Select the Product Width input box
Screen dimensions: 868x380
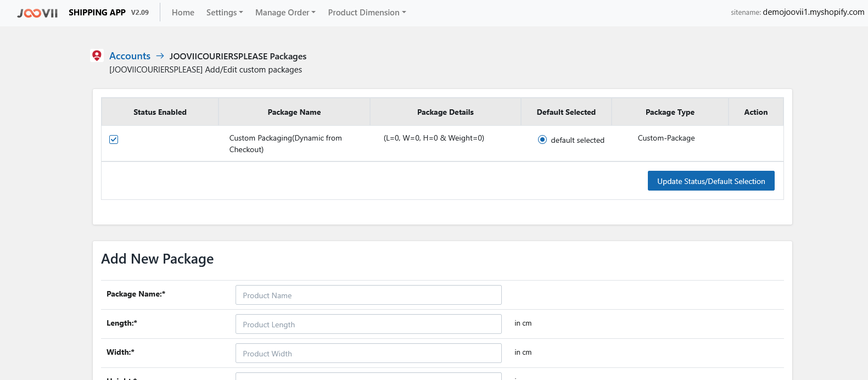368,353
